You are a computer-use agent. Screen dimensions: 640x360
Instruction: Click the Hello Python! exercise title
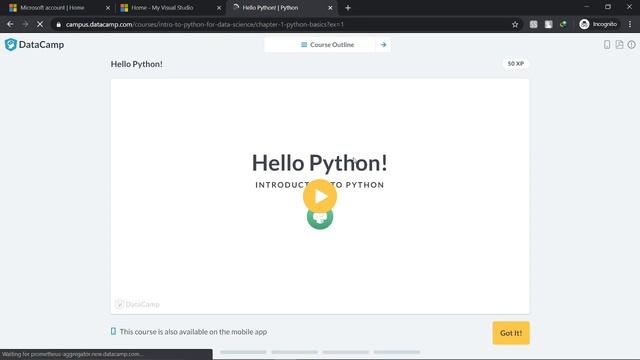[x=137, y=64]
